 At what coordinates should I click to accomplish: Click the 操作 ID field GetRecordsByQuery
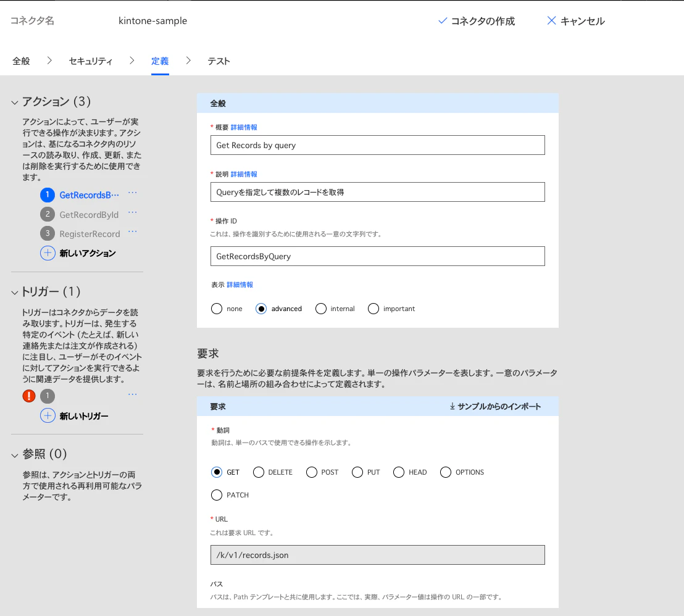pyautogui.click(x=377, y=256)
